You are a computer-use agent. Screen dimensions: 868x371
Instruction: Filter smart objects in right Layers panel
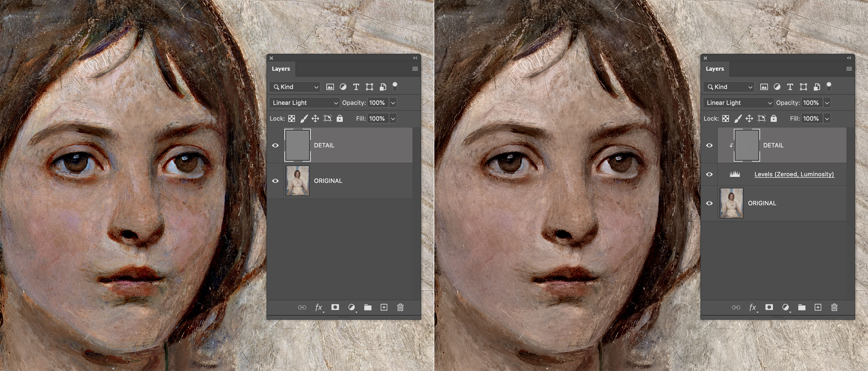tap(817, 87)
